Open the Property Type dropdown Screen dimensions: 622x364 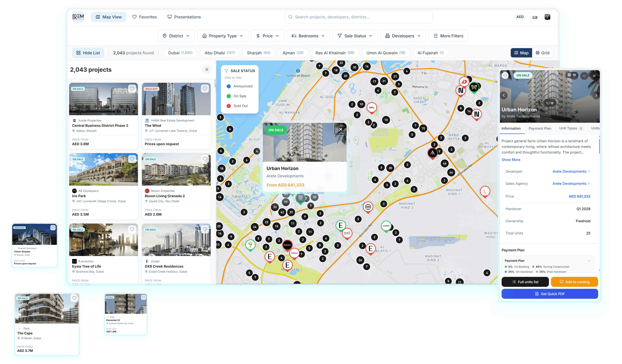click(x=223, y=36)
